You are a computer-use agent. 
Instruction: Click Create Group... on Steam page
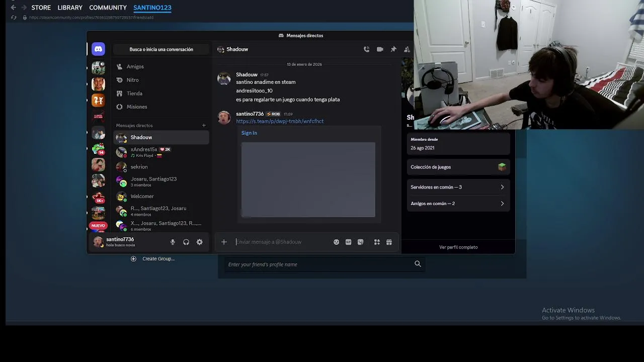[x=158, y=258]
